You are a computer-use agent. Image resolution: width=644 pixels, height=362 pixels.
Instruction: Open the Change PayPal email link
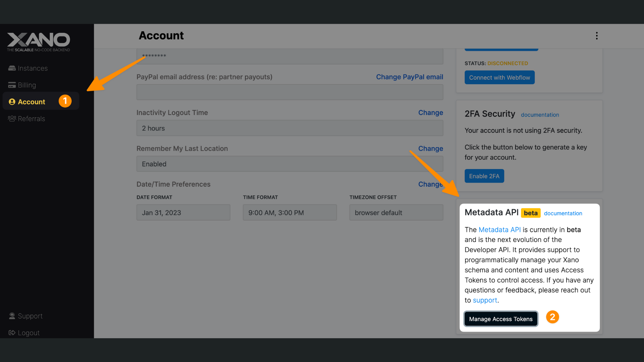coord(409,77)
